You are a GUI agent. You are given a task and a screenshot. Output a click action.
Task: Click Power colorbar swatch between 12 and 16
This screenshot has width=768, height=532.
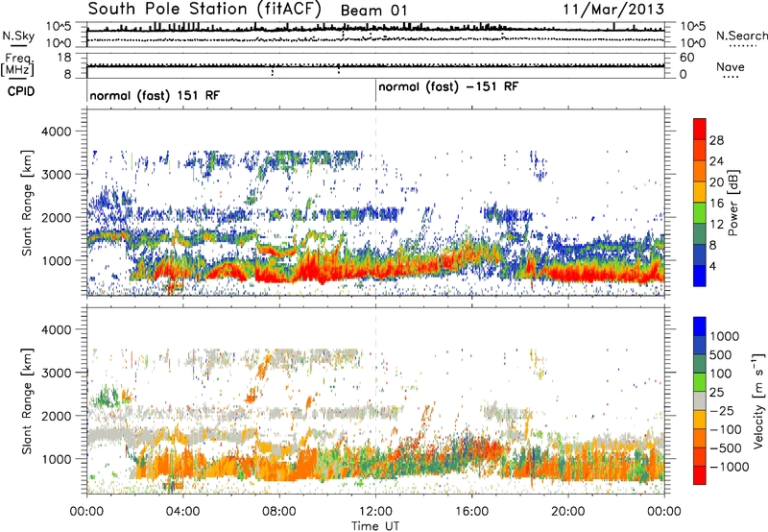[x=700, y=213]
